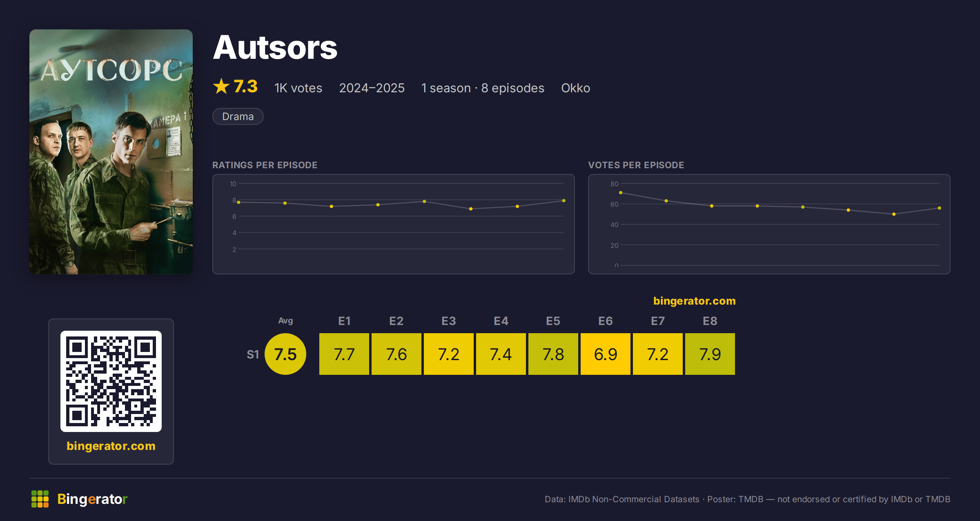Click the QR code image
The height and width of the screenshot is (521, 980).
pyautogui.click(x=111, y=381)
